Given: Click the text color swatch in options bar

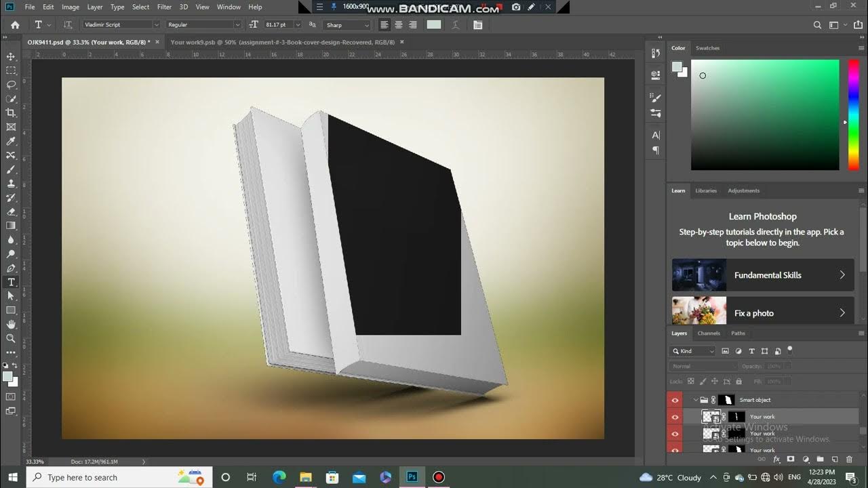Looking at the screenshot, I should click(x=434, y=24).
